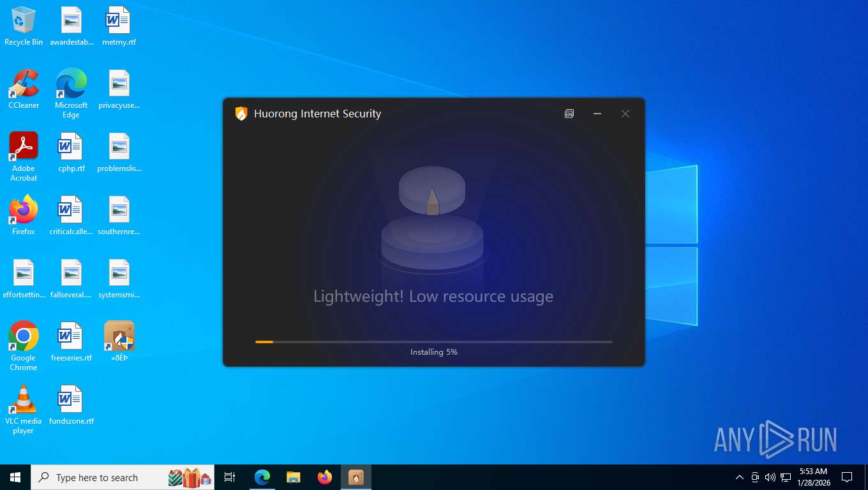Open the Adobe Acrobat desktop shortcut
868x490 pixels.
coord(24,157)
